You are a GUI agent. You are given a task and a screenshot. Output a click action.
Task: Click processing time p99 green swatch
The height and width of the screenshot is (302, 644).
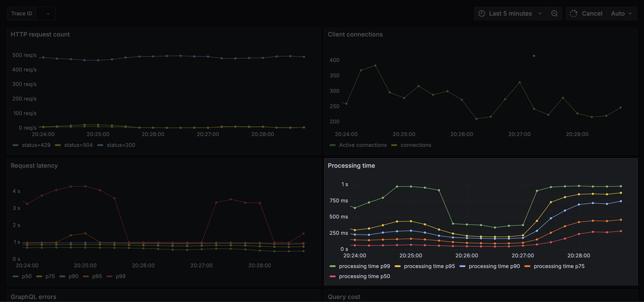coord(332,266)
